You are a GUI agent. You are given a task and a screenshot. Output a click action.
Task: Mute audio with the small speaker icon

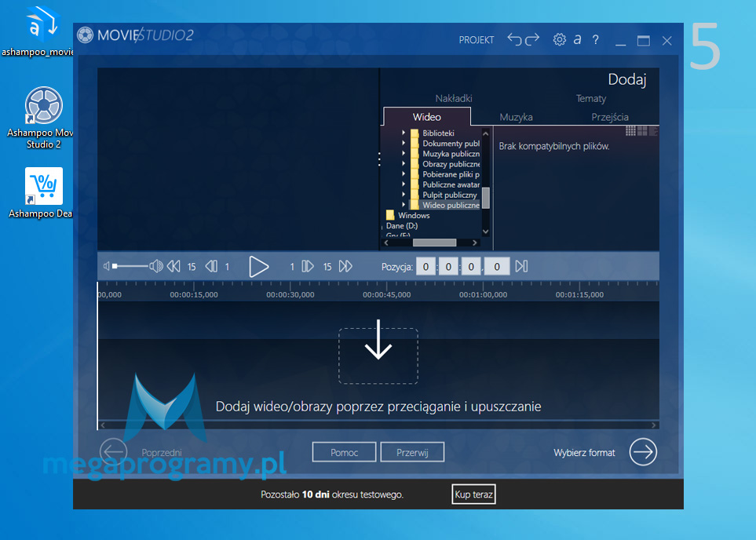tap(107, 266)
